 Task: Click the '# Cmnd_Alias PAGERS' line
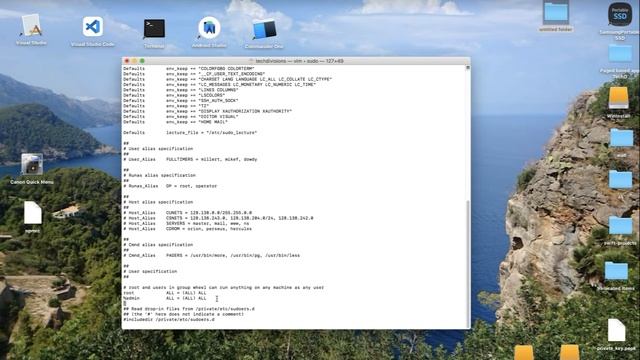[x=211, y=256]
